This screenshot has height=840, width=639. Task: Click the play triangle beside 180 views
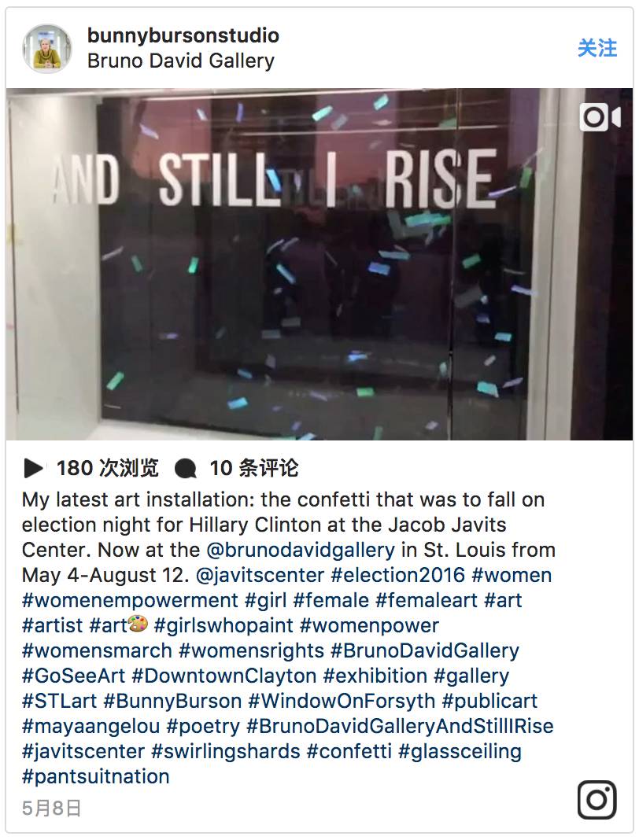tap(34, 468)
